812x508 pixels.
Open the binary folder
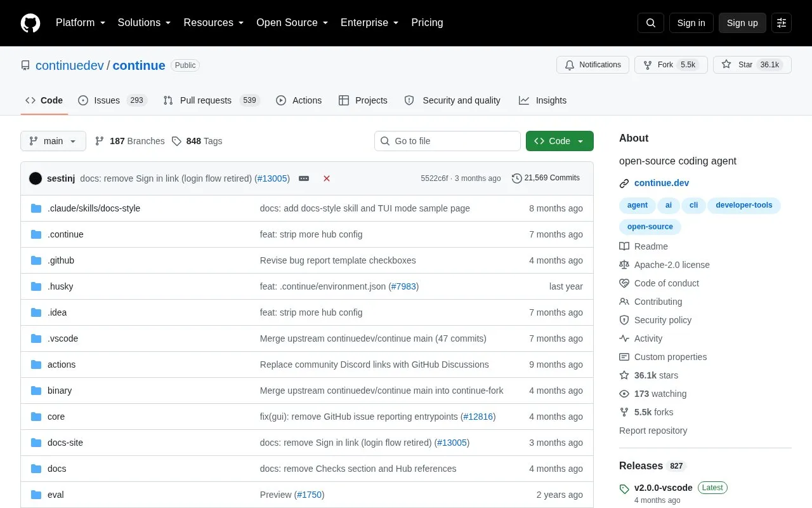click(x=60, y=391)
